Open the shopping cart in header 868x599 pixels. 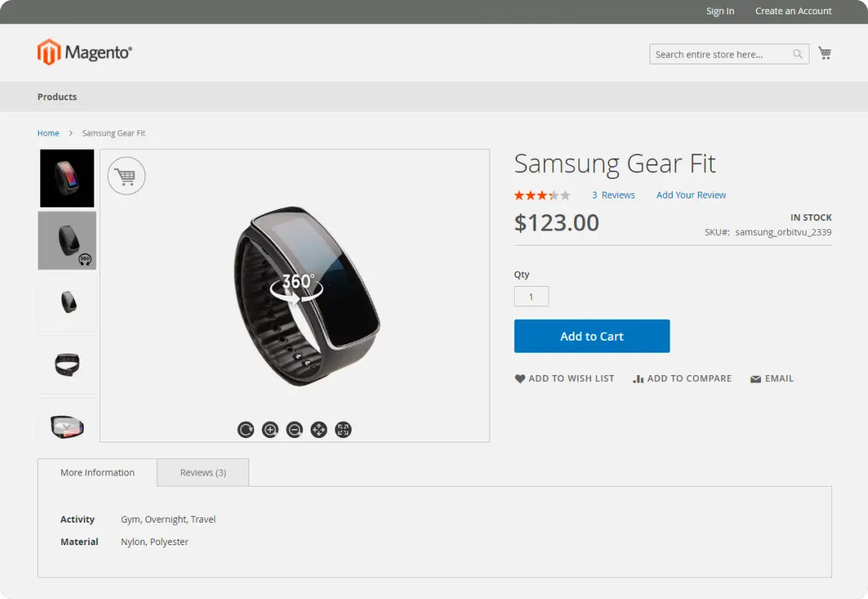(825, 53)
